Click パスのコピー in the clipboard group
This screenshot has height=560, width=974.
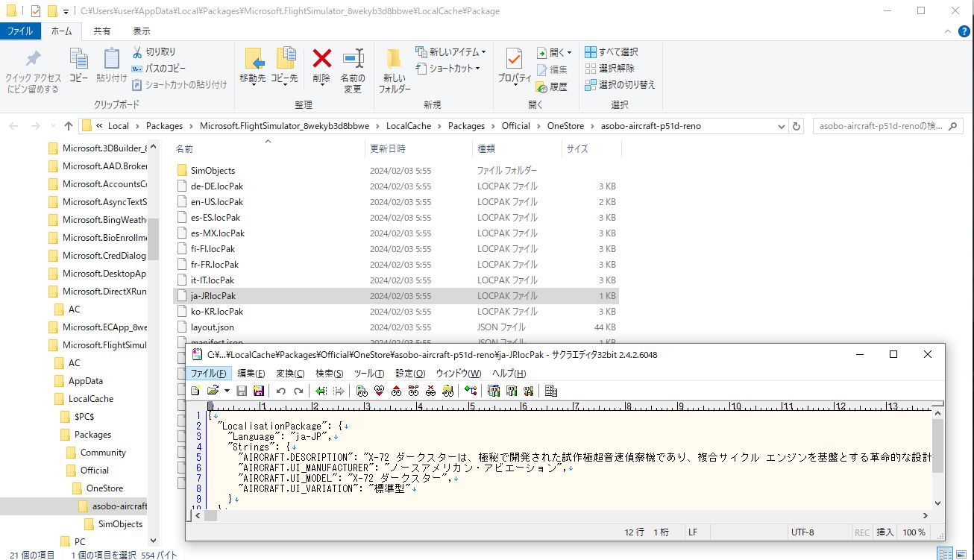tap(159, 69)
